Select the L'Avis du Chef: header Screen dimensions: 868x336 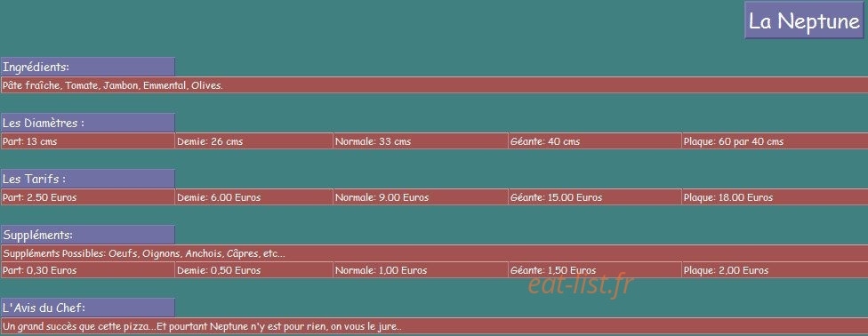(x=87, y=308)
